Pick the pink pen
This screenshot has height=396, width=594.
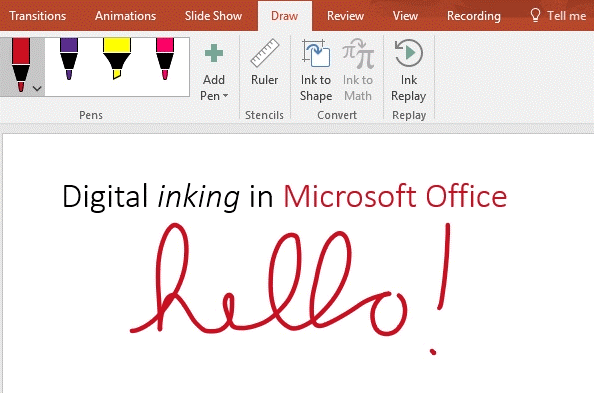(x=165, y=59)
